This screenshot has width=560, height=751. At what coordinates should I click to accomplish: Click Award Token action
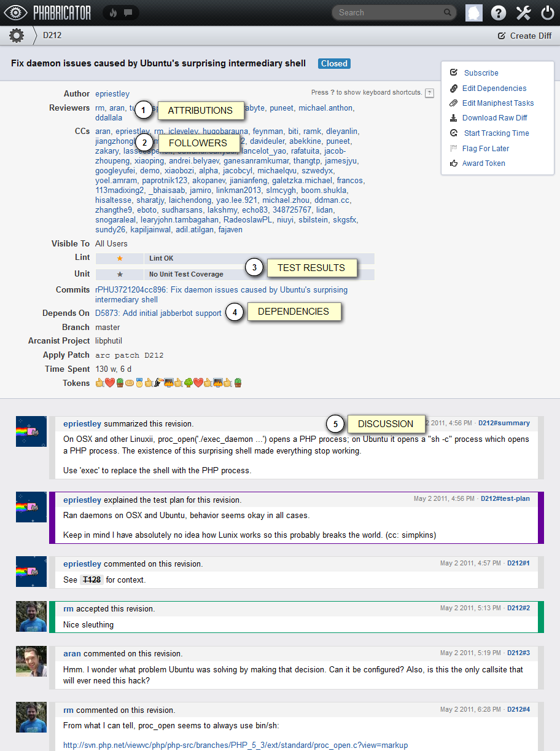tap(483, 163)
